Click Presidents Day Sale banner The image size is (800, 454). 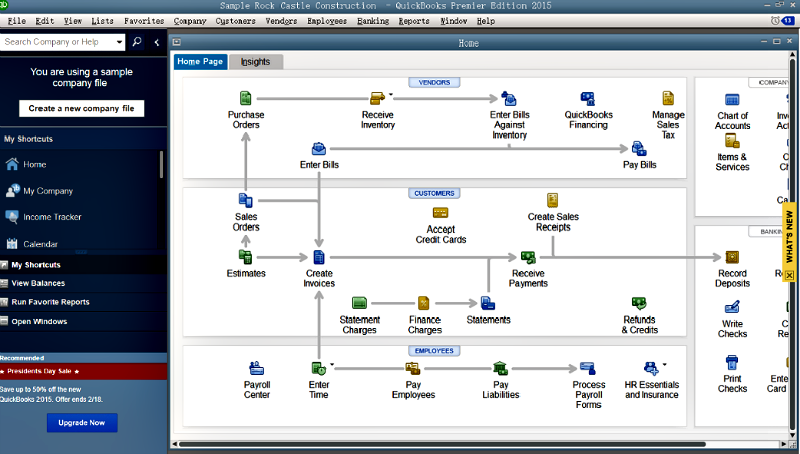tap(83, 371)
